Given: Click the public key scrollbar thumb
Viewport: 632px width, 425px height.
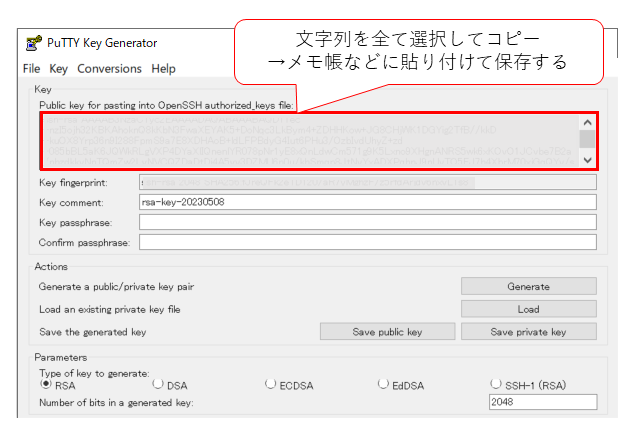Looking at the screenshot, I should (587, 139).
